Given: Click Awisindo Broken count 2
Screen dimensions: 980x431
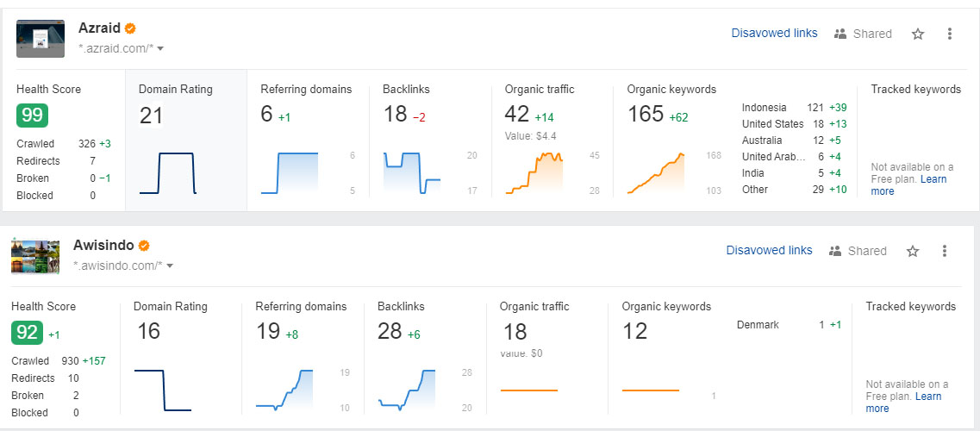Looking at the screenshot, I should coord(76,396).
